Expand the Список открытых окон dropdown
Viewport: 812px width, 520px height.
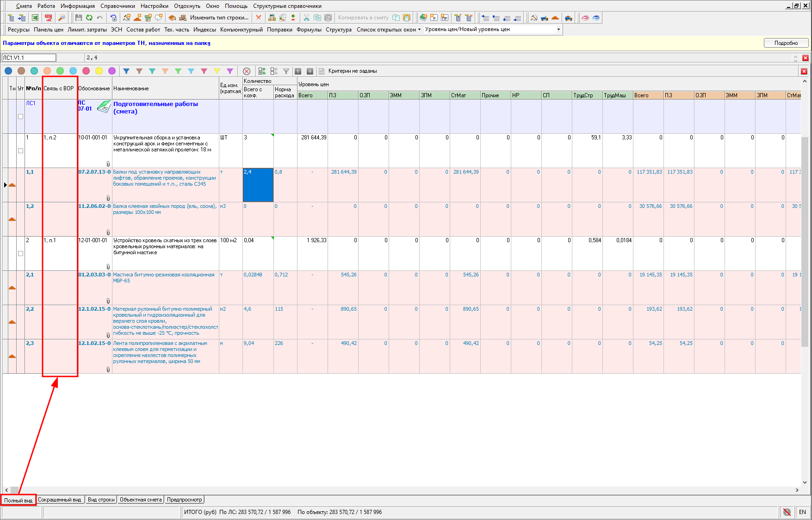tap(389, 29)
